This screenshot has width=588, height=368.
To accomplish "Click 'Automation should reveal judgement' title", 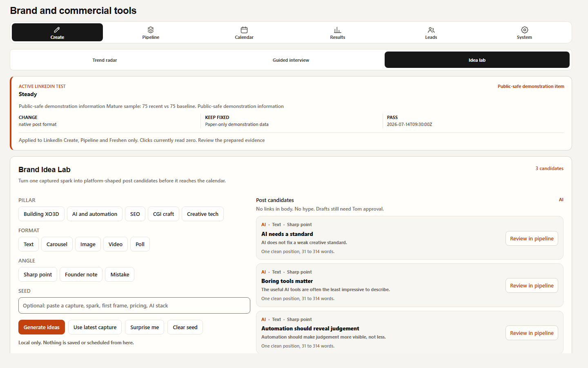I will [x=310, y=328].
